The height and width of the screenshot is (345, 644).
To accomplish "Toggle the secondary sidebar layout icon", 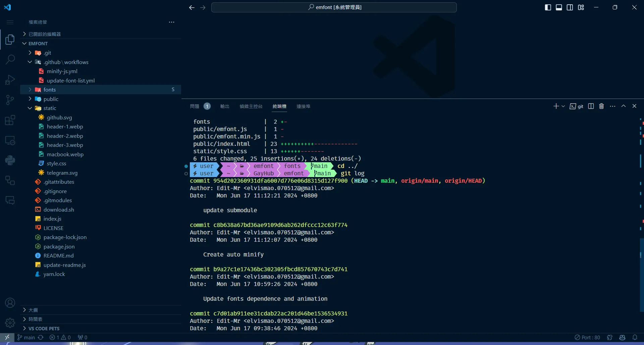I will 570,7.
